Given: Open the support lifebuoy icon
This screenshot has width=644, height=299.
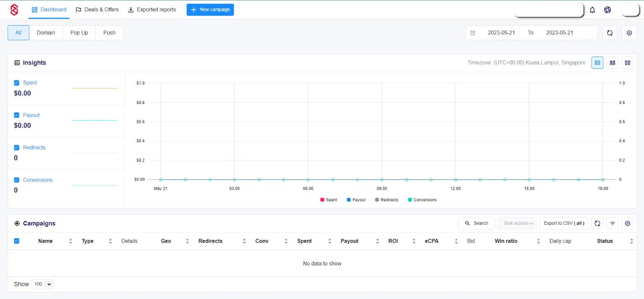Looking at the screenshot, I should pos(607,10).
